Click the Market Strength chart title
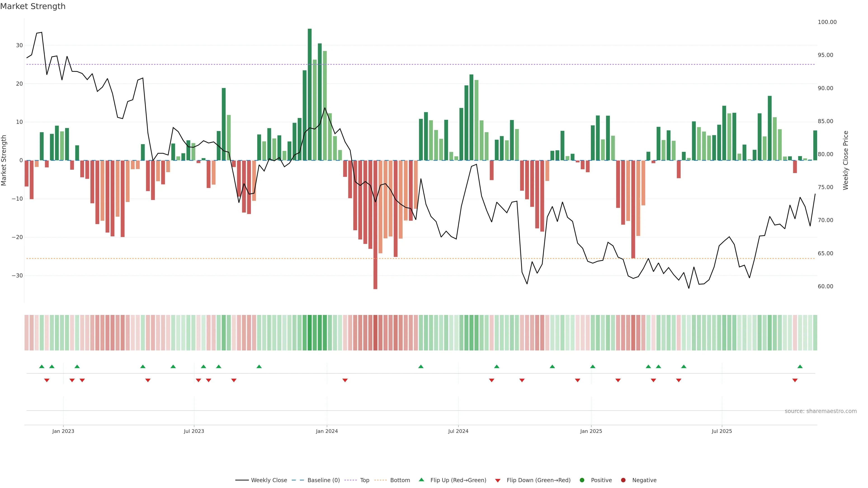 pos(33,6)
